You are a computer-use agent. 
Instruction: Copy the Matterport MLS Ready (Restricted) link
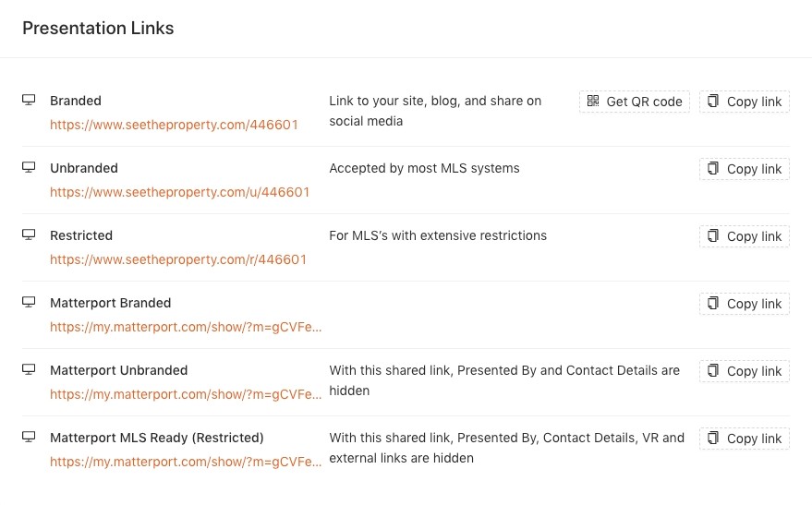pyautogui.click(x=745, y=439)
